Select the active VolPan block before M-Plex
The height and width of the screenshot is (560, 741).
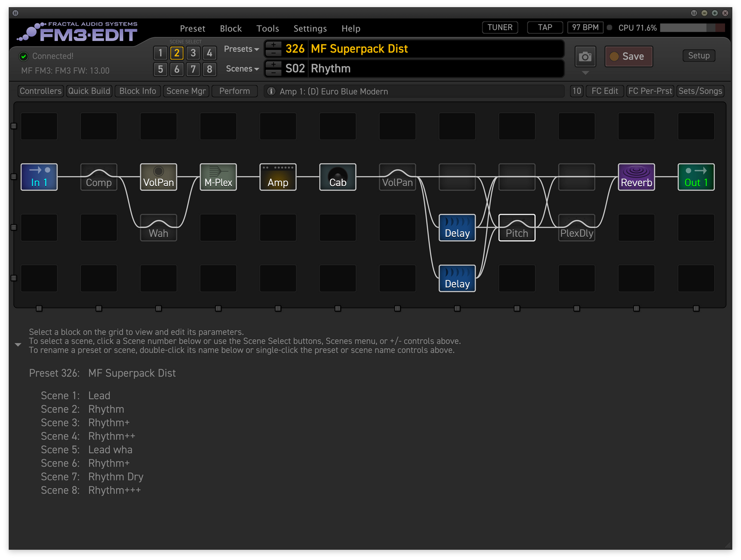coord(158,177)
